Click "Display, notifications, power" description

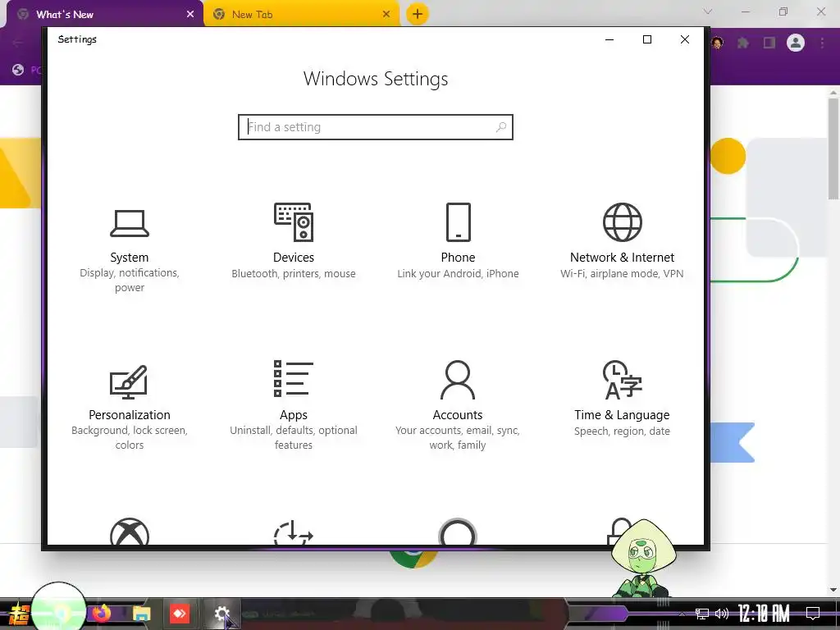130,281
